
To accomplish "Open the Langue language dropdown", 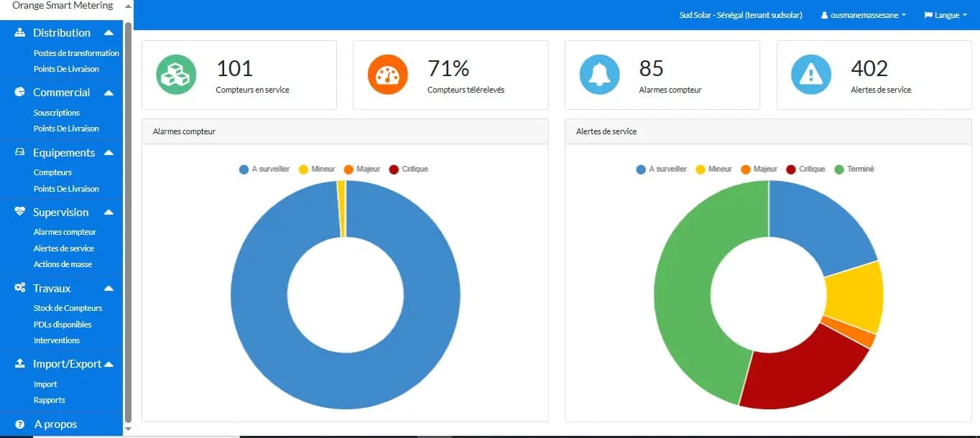I will [946, 15].
